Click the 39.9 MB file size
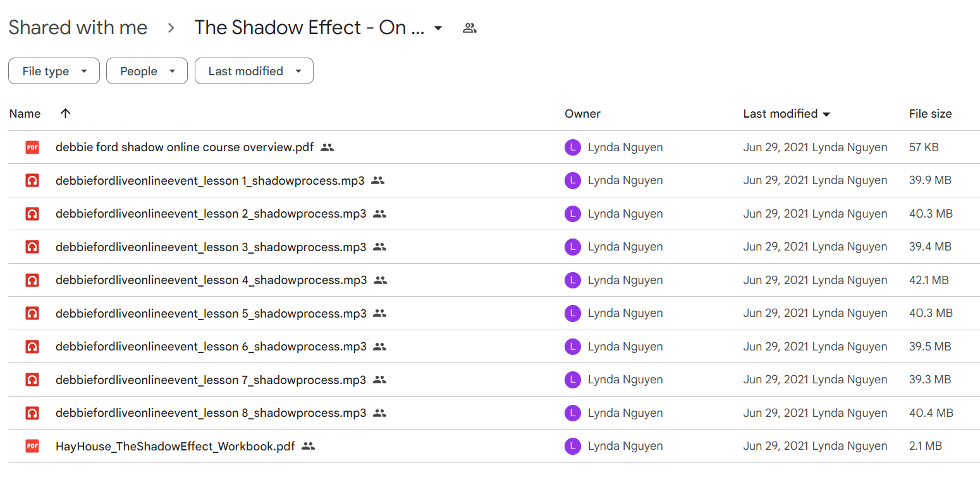980x489 pixels. tap(930, 180)
